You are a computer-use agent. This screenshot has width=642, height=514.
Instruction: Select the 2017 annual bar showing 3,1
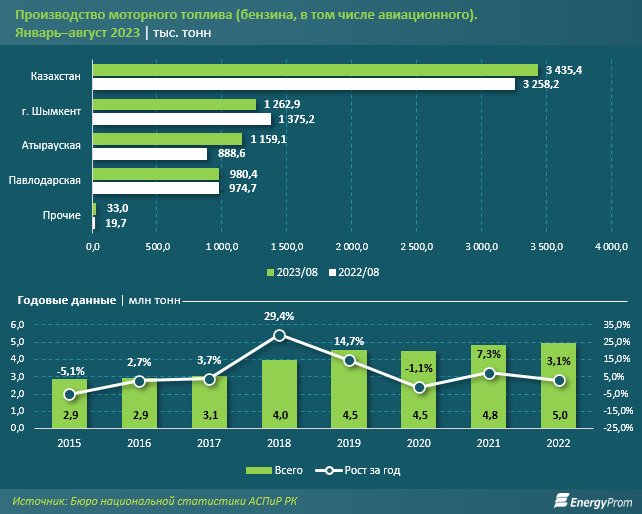(x=209, y=402)
